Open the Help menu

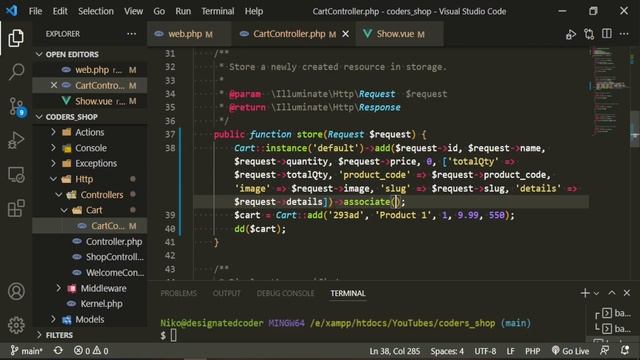point(253,11)
